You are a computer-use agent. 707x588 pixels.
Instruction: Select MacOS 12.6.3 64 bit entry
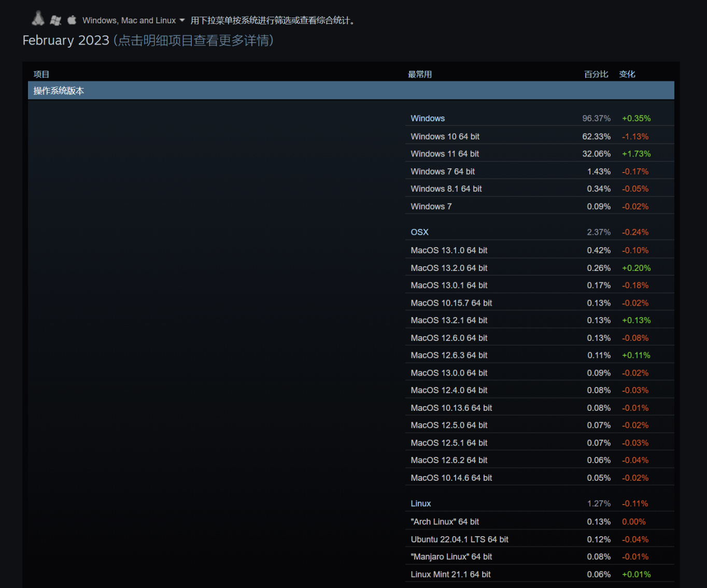[x=540, y=355]
